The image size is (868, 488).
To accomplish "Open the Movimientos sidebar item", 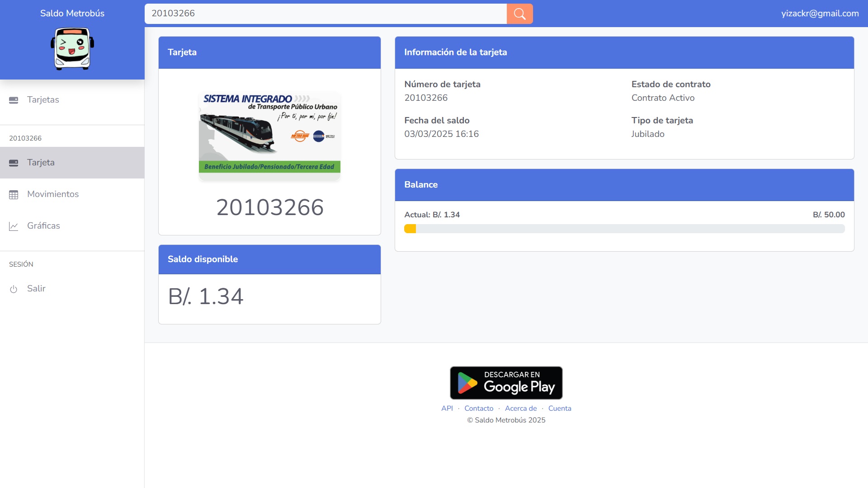I will click(72, 194).
